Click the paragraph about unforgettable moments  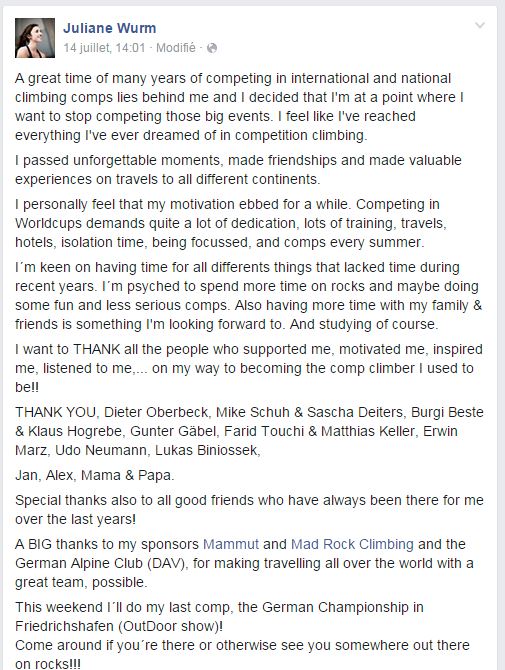tap(238, 169)
